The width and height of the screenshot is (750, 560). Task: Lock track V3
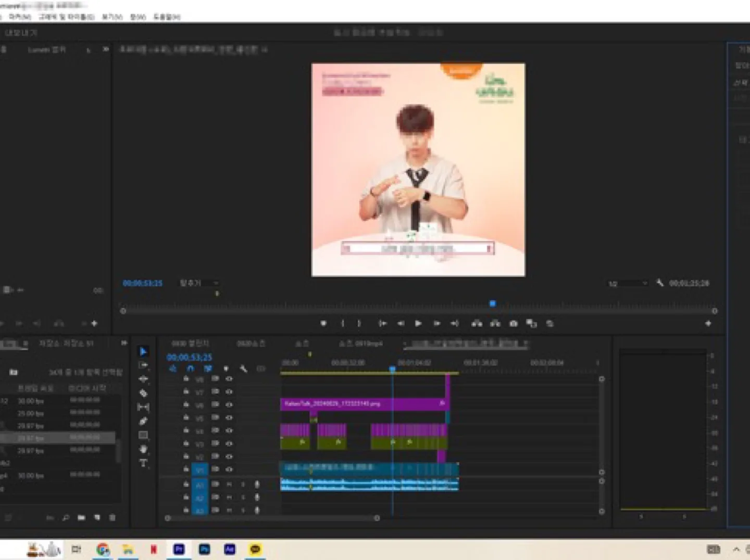pyautogui.click(x=186, y=443)
